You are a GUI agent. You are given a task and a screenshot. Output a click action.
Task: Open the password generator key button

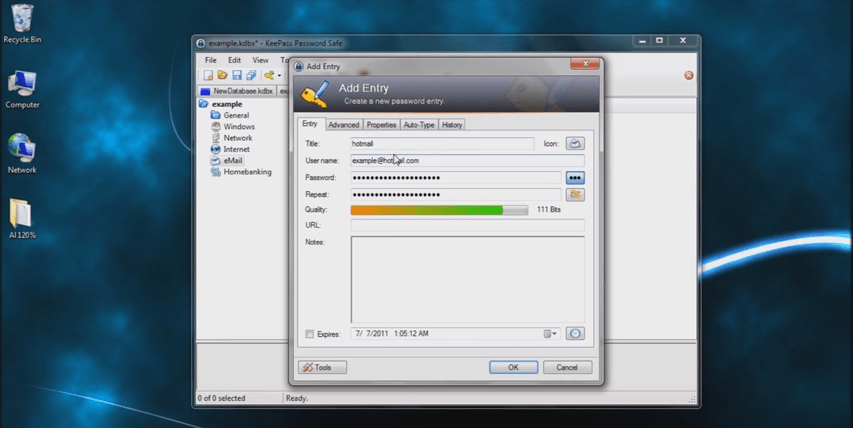click(x=575, y=195)
